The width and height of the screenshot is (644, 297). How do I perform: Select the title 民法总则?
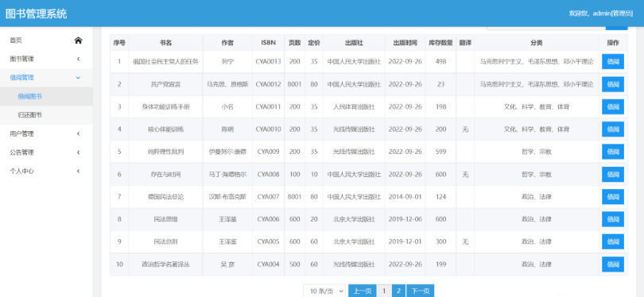pyautogui.click(x=165, y=241)
